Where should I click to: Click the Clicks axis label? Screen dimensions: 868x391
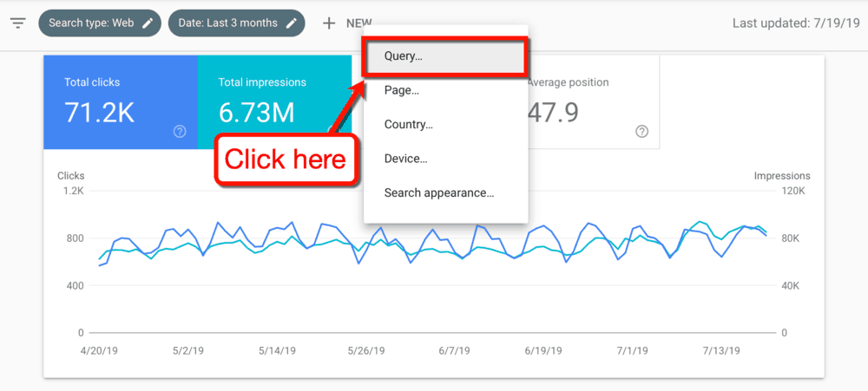coord(71,176)
